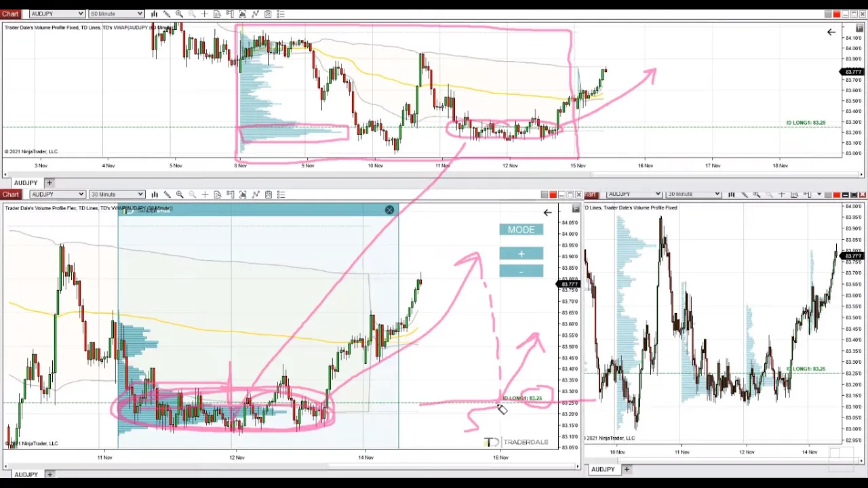The width and height of the screenshot is (868, 488).
Task: Open Chart Trader in right-hand chart
Action: point(807,194)
